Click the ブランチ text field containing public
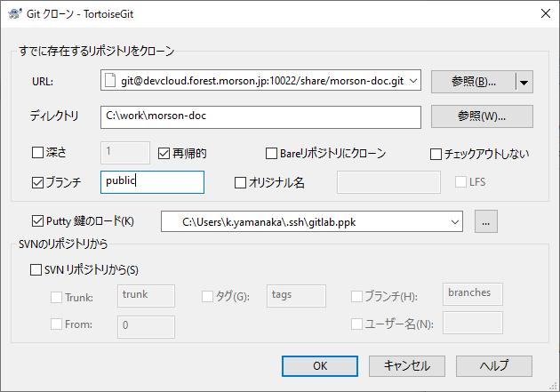Image resolution: width=560 pixels, height=392 pixels. (x=153, y=181)
